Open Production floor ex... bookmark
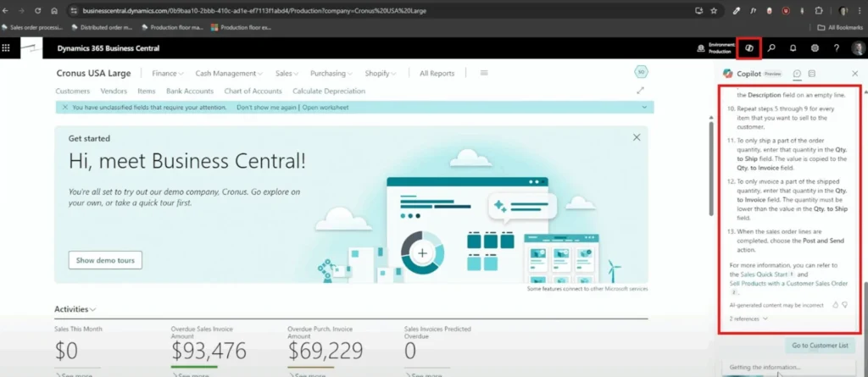Image resolution: width=868 pixels, height=377 pixels. click(242, 27)
